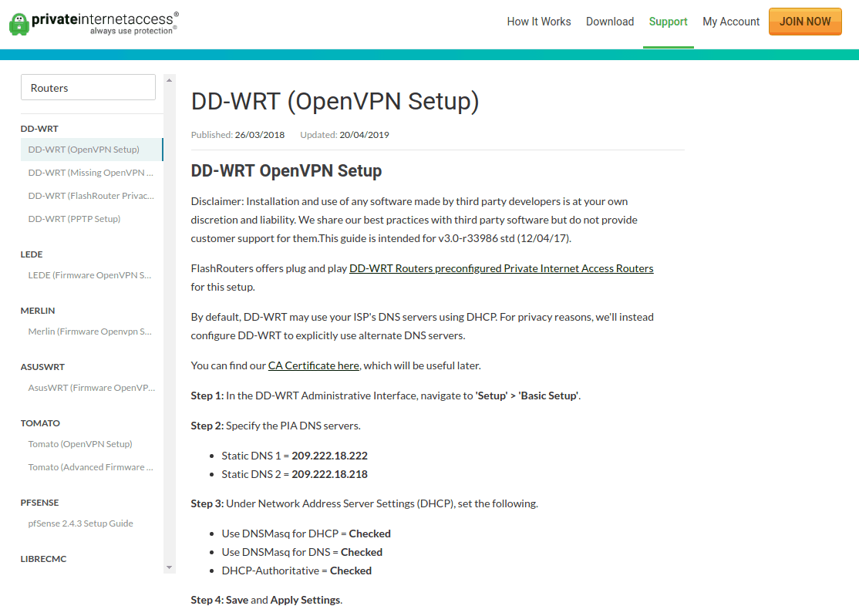859x616 pixels.
Task: Click the DD-WRT (OpenVPN Setup) page title
Action: (x=335, y=101)
